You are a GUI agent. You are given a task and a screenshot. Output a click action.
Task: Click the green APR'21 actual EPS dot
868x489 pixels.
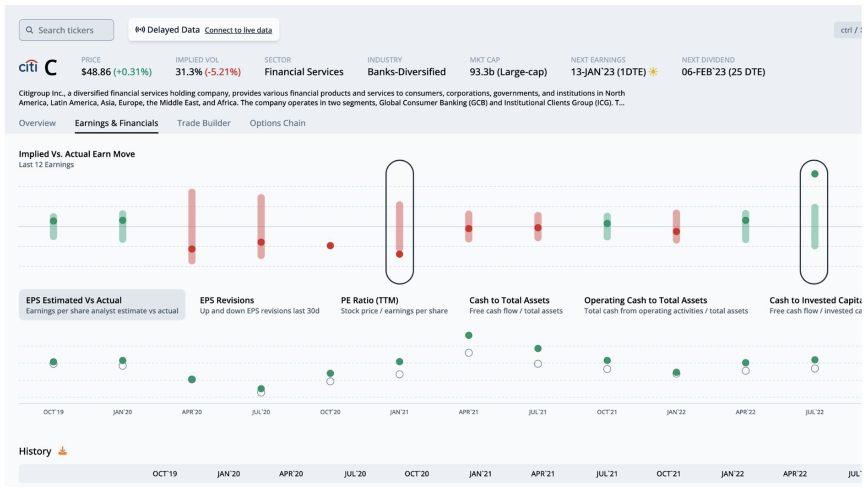click(x=468, y=336)
